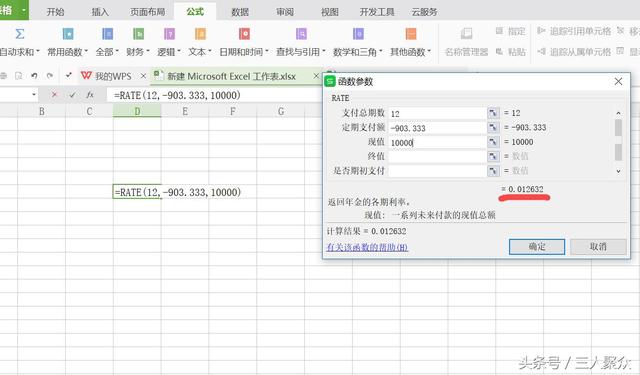The height and width of the screenshot is (375, 640).
Task: Click range selector icon for 终值
Action: click(x=493, y=156)
